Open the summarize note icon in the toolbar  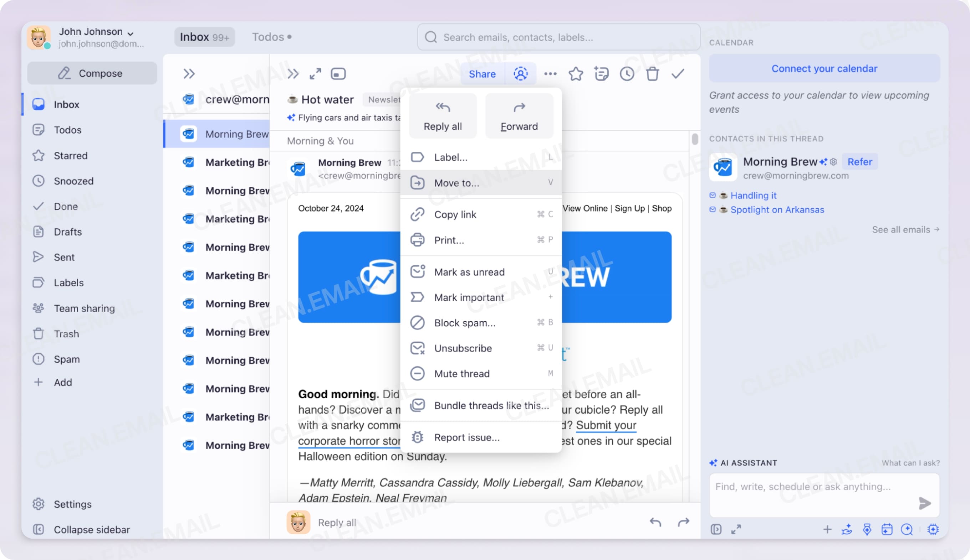pos(601,73)
